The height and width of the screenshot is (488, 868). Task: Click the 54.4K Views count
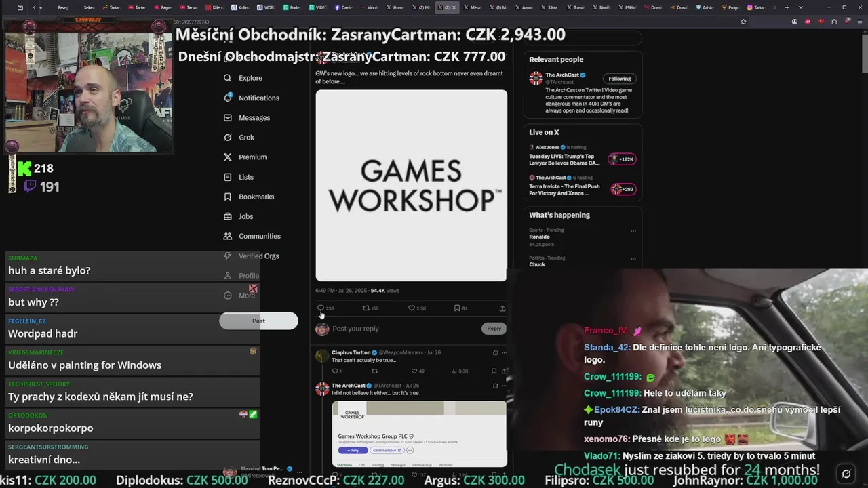[x=384, y=291]
